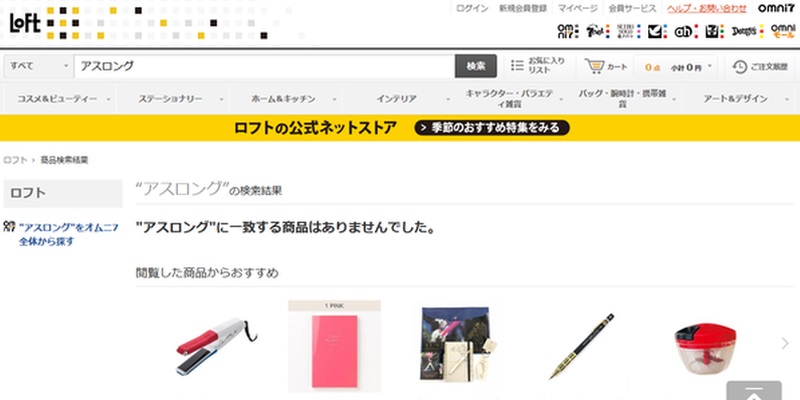
Task: Open the favorites list icon
Action: click(x=517, y=66)
